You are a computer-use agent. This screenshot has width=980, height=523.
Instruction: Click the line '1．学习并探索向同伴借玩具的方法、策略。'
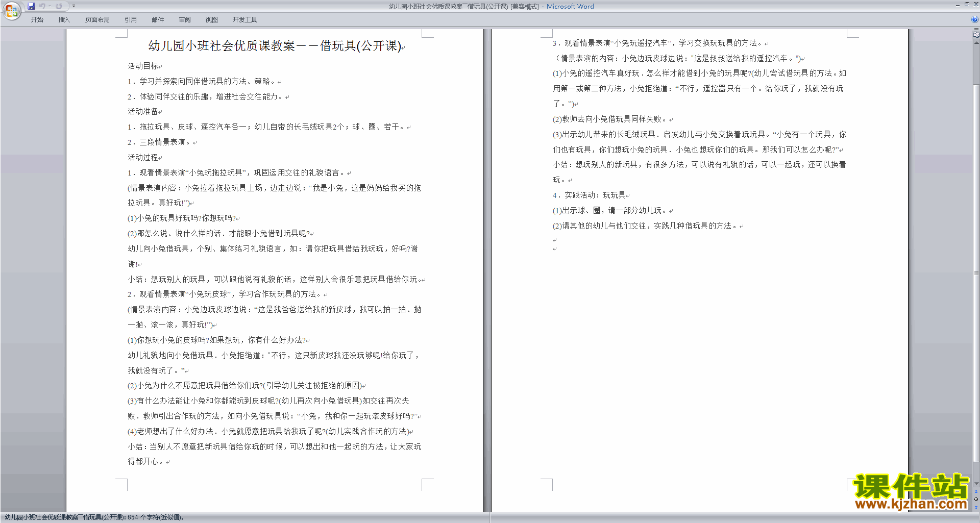pyautogui.click(x=203, y=81)
